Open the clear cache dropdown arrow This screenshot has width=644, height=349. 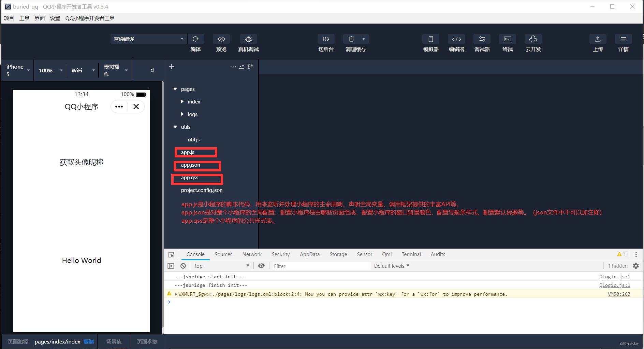pyautogui.click(x=364, y=39)
